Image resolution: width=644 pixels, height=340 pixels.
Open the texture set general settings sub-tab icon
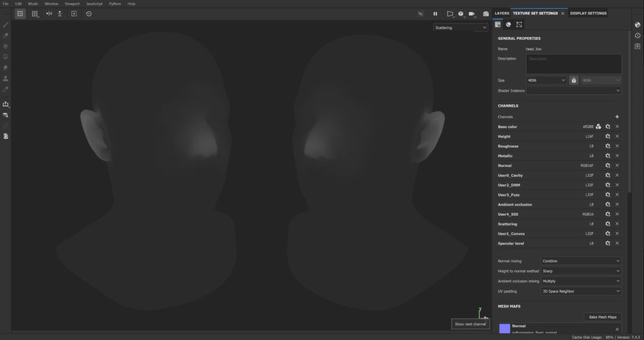tap(498, 25)
